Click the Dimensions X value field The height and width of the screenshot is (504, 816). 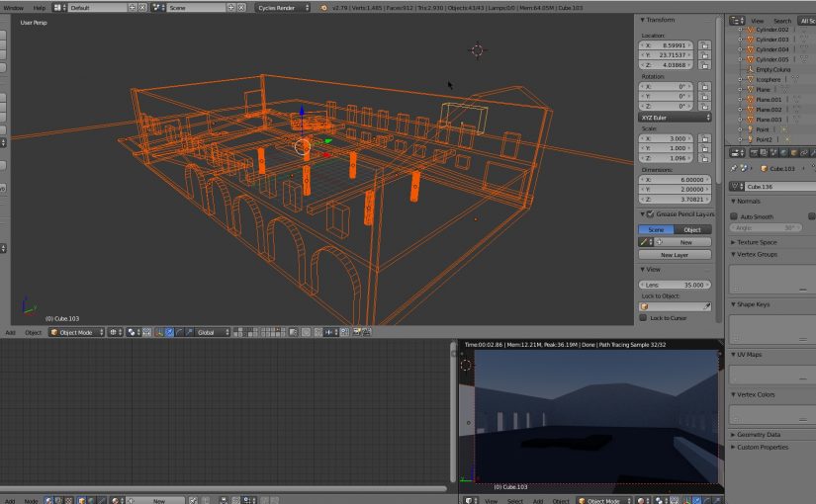[x=675, y=180]
